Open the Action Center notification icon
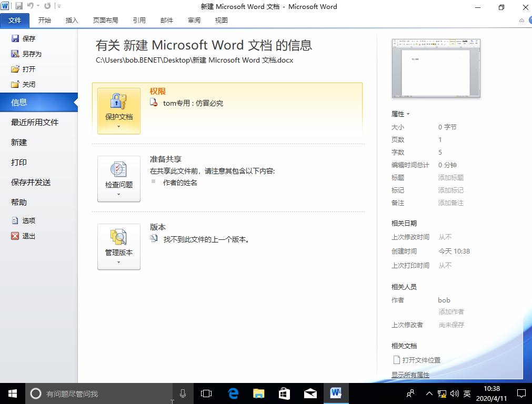 521,393
